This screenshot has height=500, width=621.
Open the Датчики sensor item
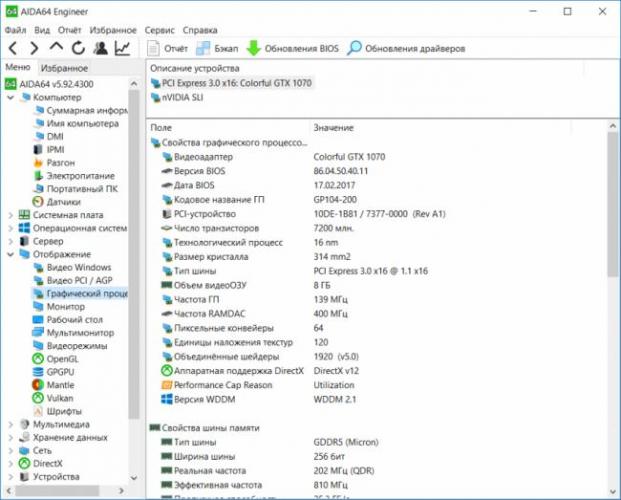click(57, 202)
